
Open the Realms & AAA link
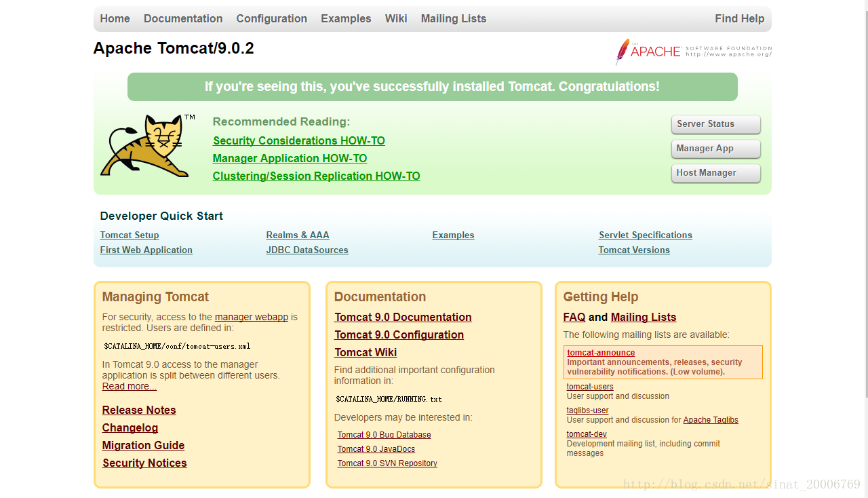298,235
